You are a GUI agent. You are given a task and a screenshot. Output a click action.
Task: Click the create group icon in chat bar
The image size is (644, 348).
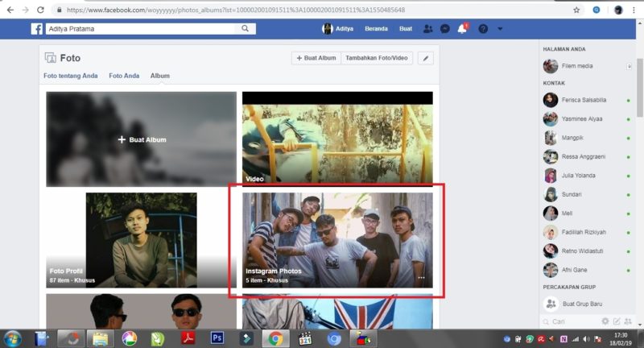[x=628, y=321]
